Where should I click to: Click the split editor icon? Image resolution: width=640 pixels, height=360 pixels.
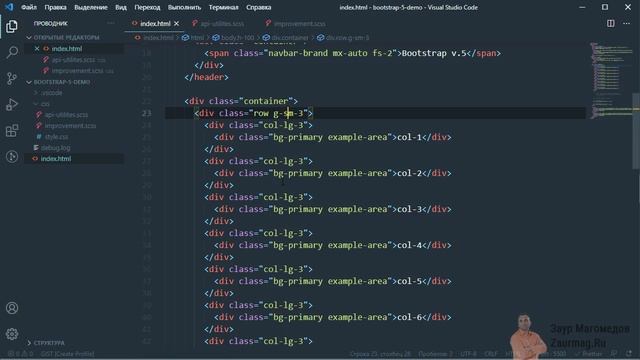tap(611, 23)
